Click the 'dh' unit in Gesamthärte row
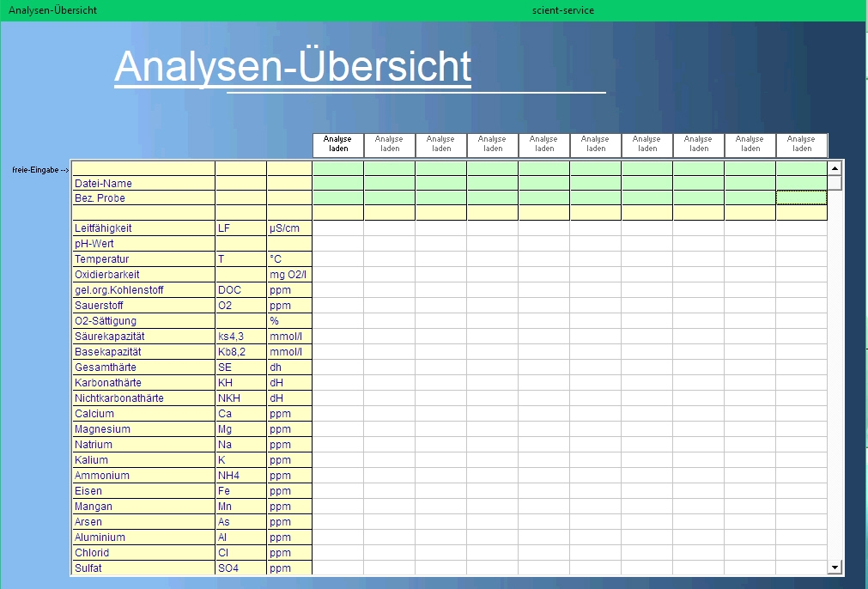The height and width of the screenshot is (589, 868). coord(289,367)
